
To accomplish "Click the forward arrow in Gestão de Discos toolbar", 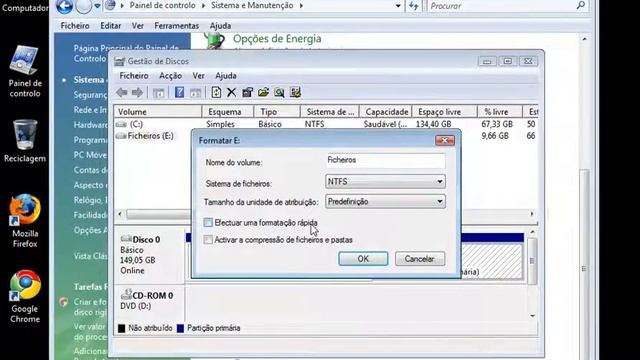I will 138,93.
